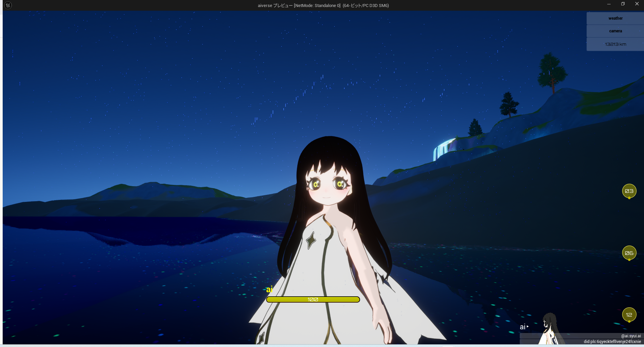The height and width of the screenshot is (347, 644).
Task: Click the glowing waterfall on the hillside
Action: (443, 150)
